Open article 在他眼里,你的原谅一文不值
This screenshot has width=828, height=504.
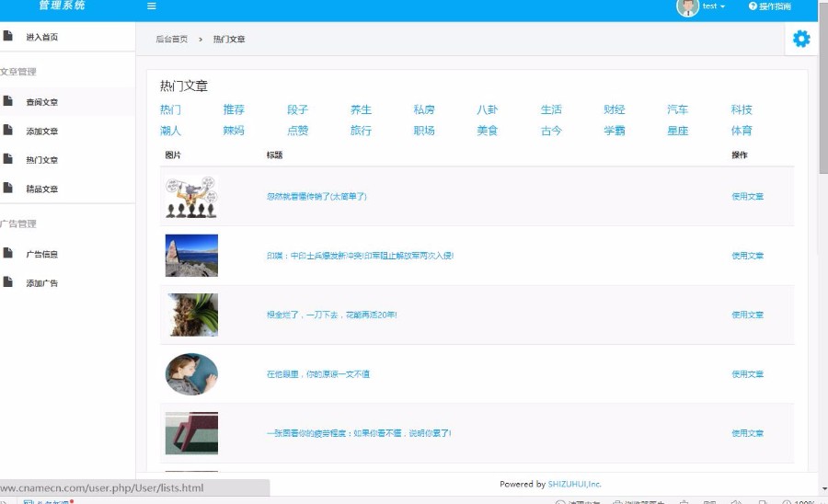[x=318, y=374]
